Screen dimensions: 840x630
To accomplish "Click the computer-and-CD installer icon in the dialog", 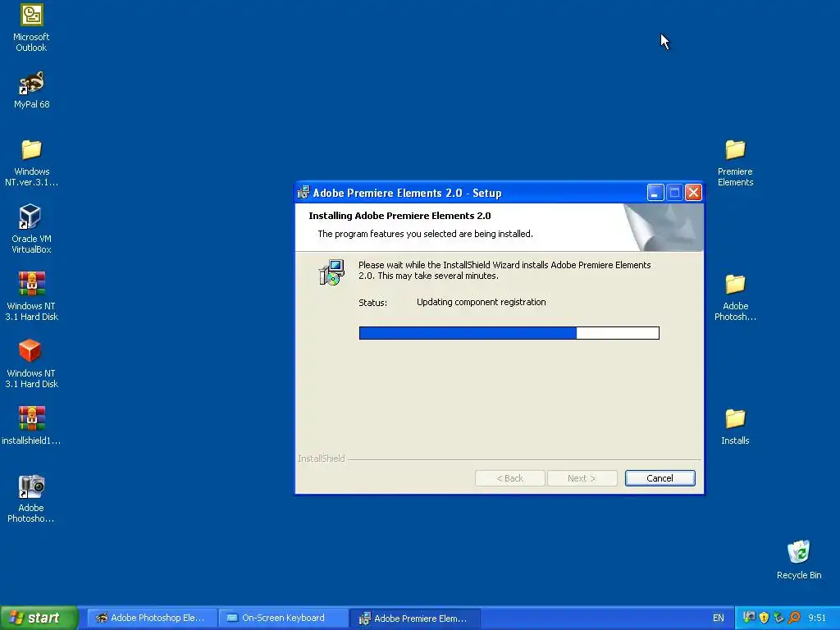I will point(331,272).
